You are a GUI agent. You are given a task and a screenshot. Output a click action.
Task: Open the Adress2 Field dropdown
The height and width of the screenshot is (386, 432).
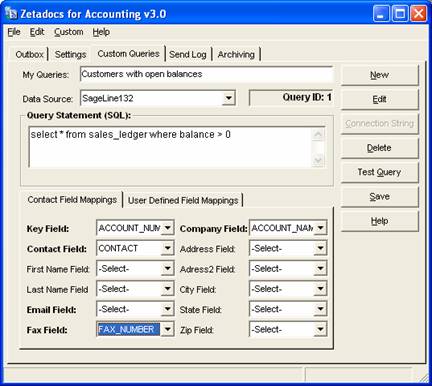pos(320,269)
